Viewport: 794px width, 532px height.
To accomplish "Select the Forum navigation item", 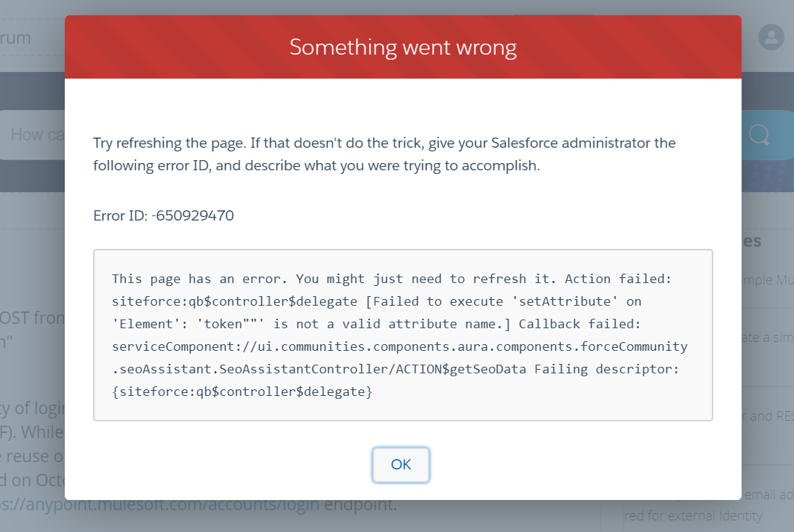I will [15, 37].
